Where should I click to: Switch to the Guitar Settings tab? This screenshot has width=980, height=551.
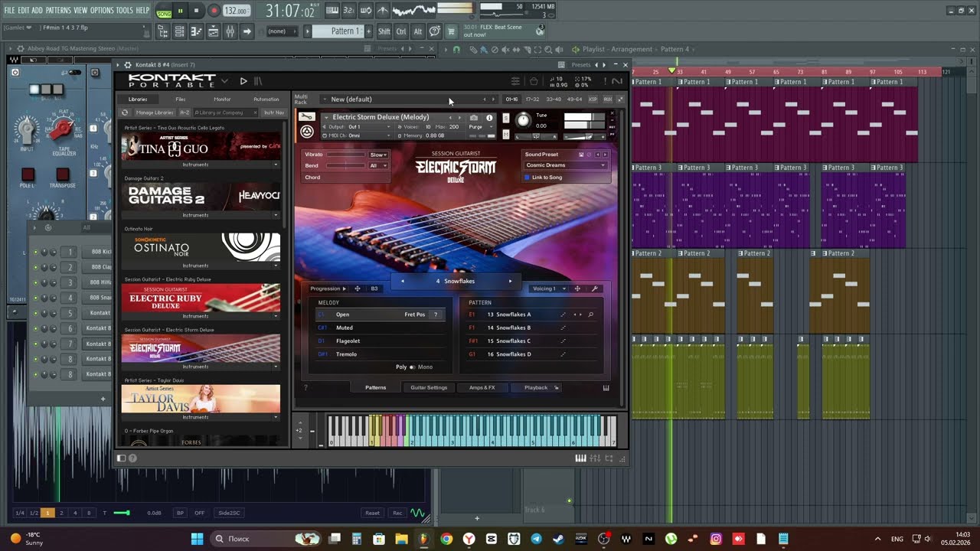point(429,388)
